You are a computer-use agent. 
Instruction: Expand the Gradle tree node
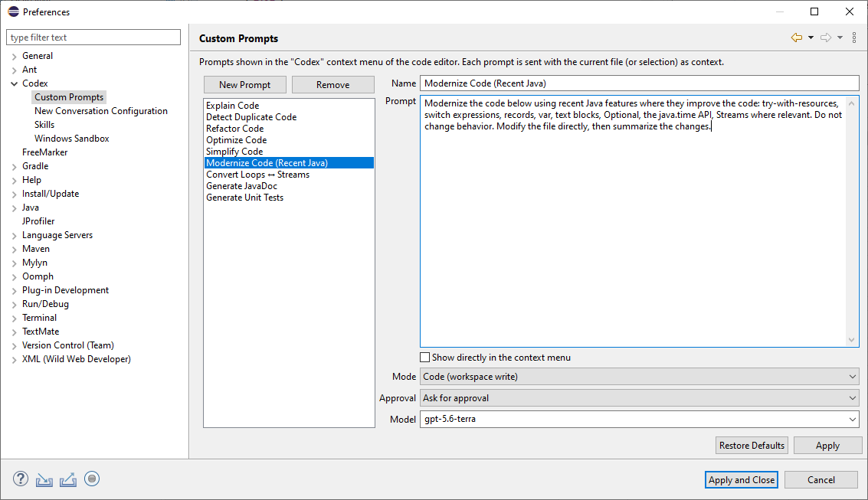click(x=15, y=166)
